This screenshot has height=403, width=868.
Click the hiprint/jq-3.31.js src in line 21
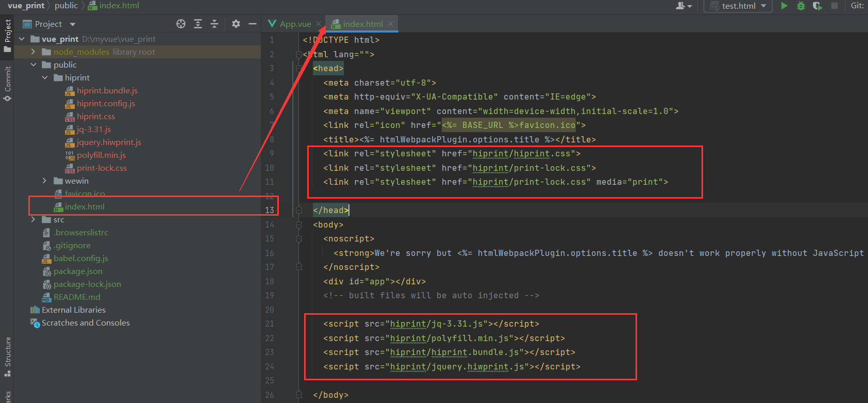point(436,324)
